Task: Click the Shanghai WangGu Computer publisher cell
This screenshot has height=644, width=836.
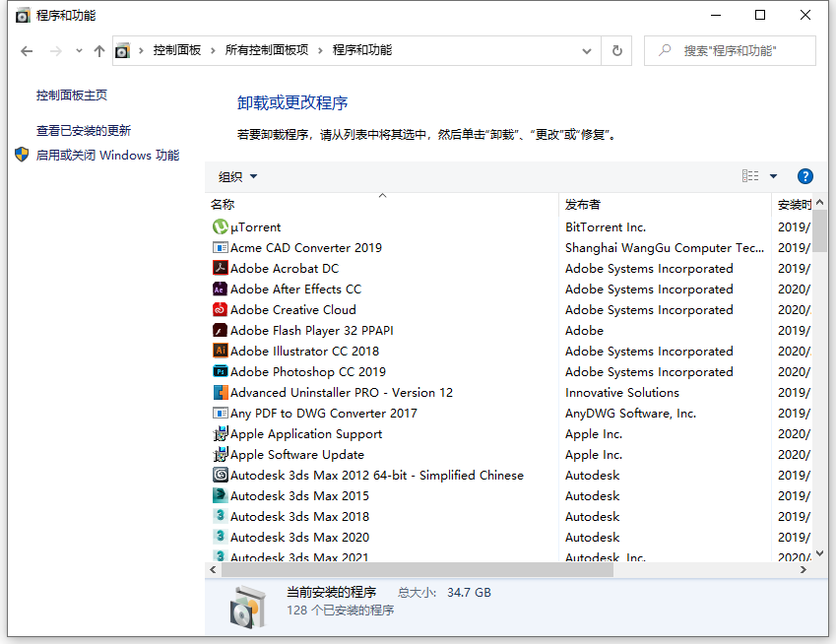Action: (x=665, y=248)
